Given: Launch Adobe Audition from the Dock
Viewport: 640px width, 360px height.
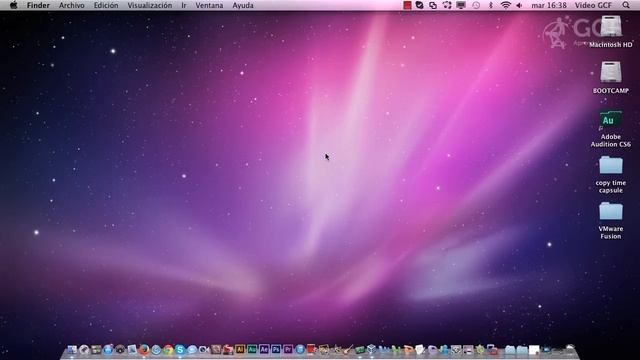Looking at the screenshot, I should tap(252, 349).
